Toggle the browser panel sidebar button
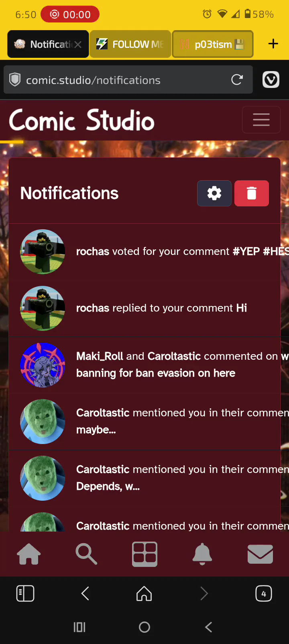 [x=25, y=593]
